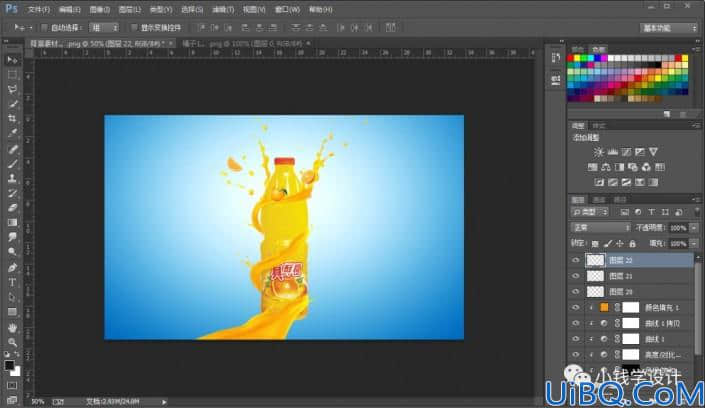The width and height of the screenshot is (705, 408).
Task: Toggle visibility of 颜色填充 1 layer
Action: tap(576, 308)
